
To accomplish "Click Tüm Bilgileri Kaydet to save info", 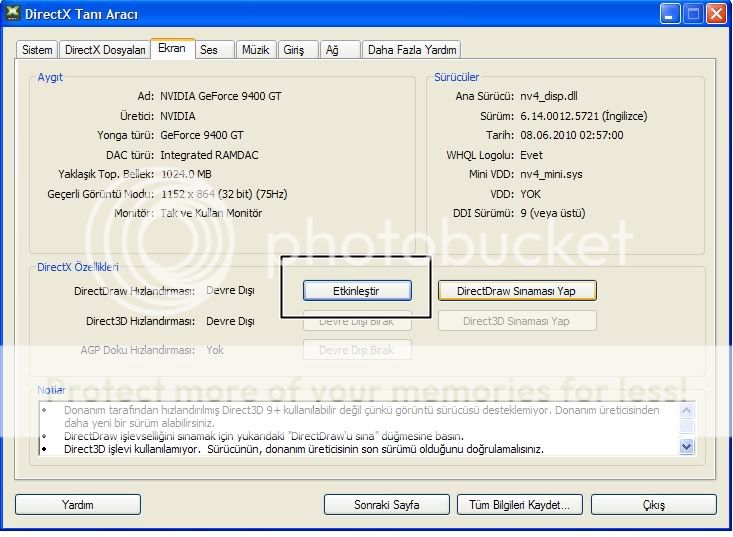I will 519,505.
